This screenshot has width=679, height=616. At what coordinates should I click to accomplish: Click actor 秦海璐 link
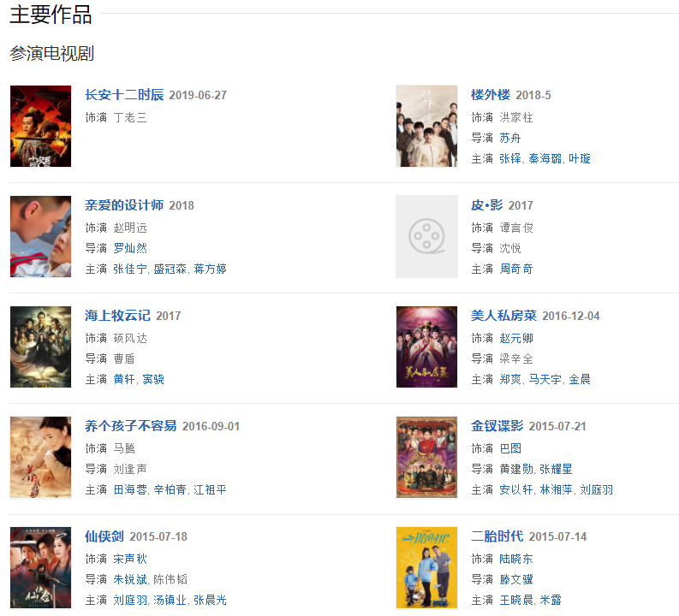pos(545,159)
